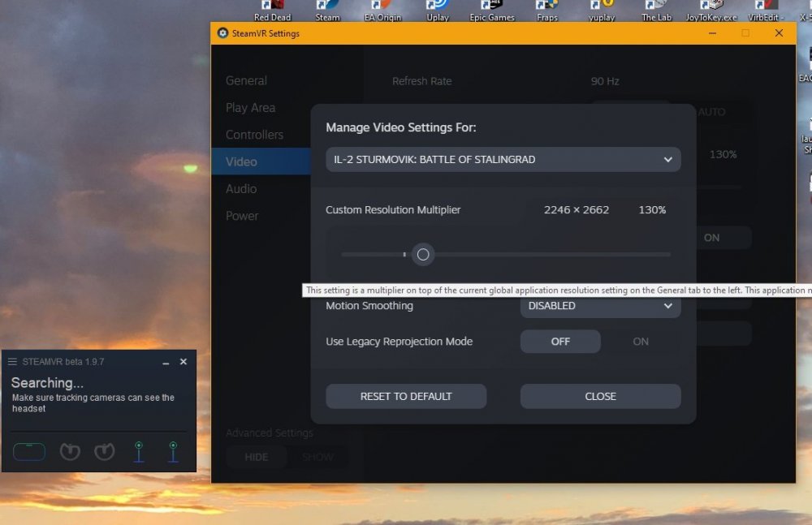The height and width of the screenshot is (525, 812).
Task: Open the Steam desktop shortcut
Action: [x=327, y=11]
